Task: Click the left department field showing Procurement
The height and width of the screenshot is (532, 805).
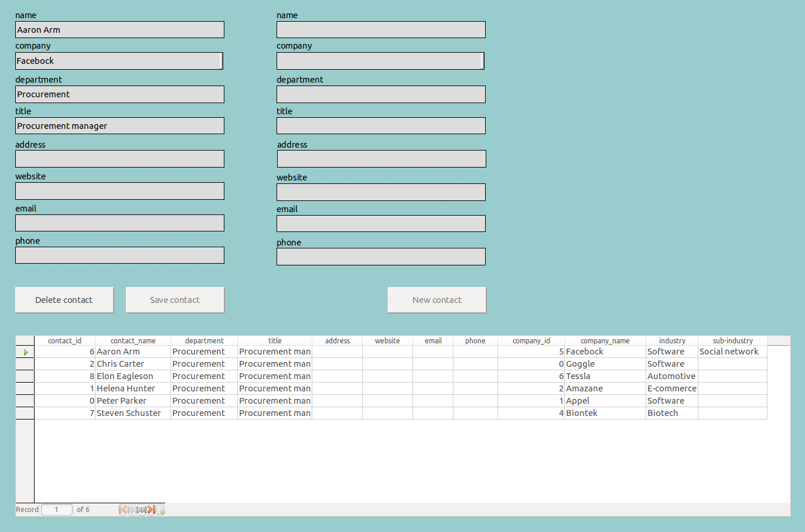Action: point(120,94)
